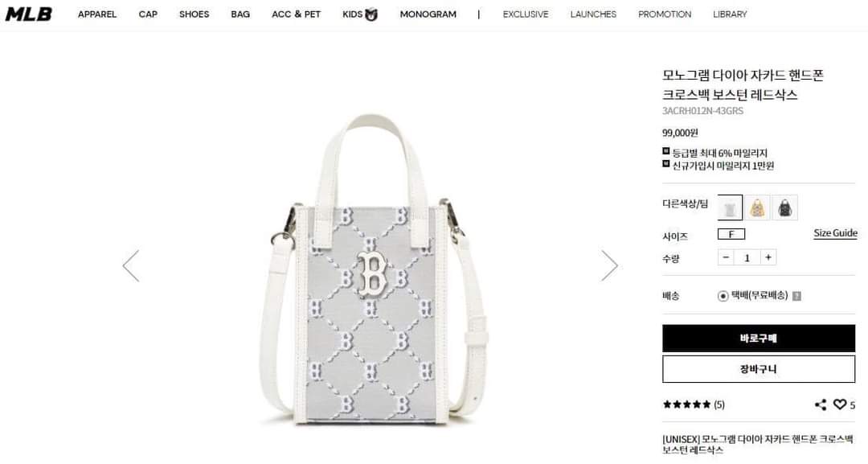Viewport: 868px width, 464px height.
Task: Click the delivery help question mark icon
Action: click(796, 296)
